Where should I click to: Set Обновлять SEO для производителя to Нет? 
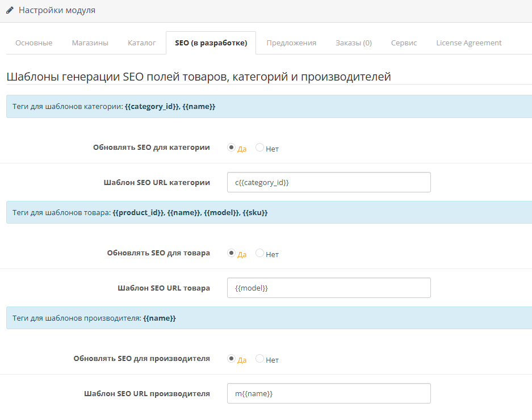[x=259, y=359]
